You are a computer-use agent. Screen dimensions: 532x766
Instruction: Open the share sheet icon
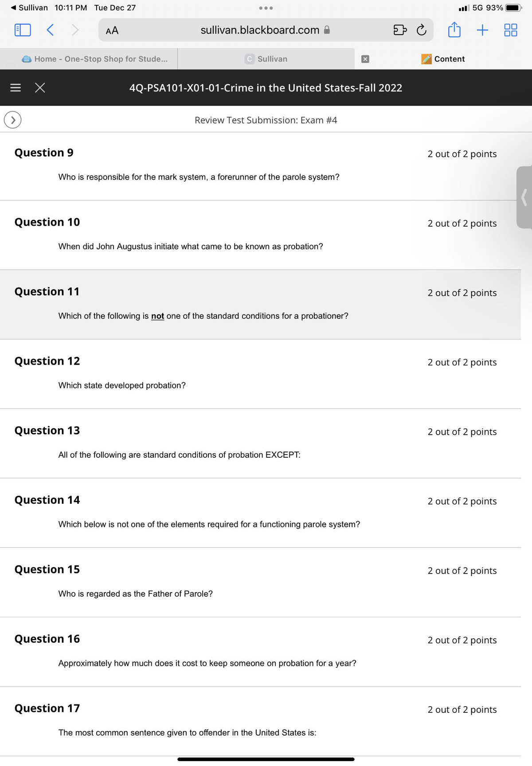point(454,30)
